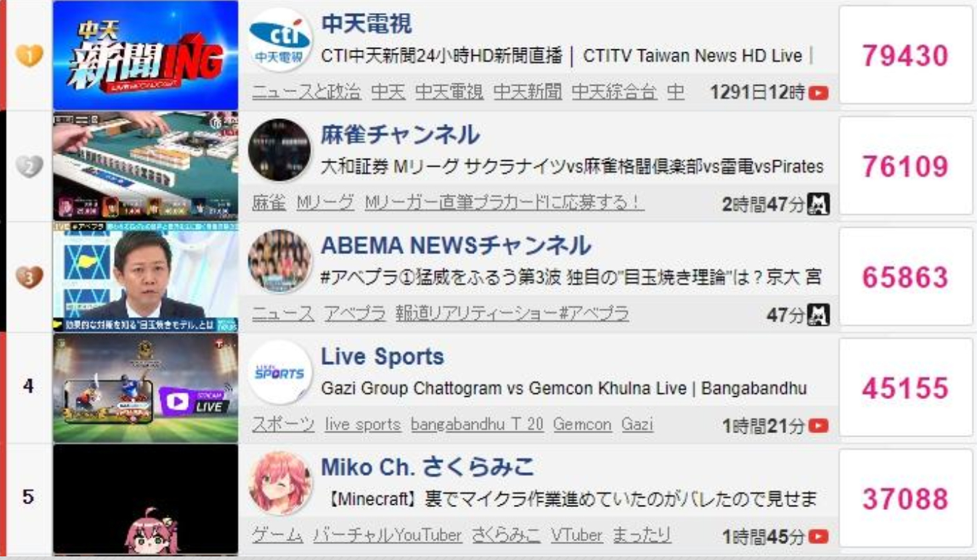The height and width of the screenshot is (560, 977).
Task: Click the gold rank-one heart badge
Action: point(29,55)
